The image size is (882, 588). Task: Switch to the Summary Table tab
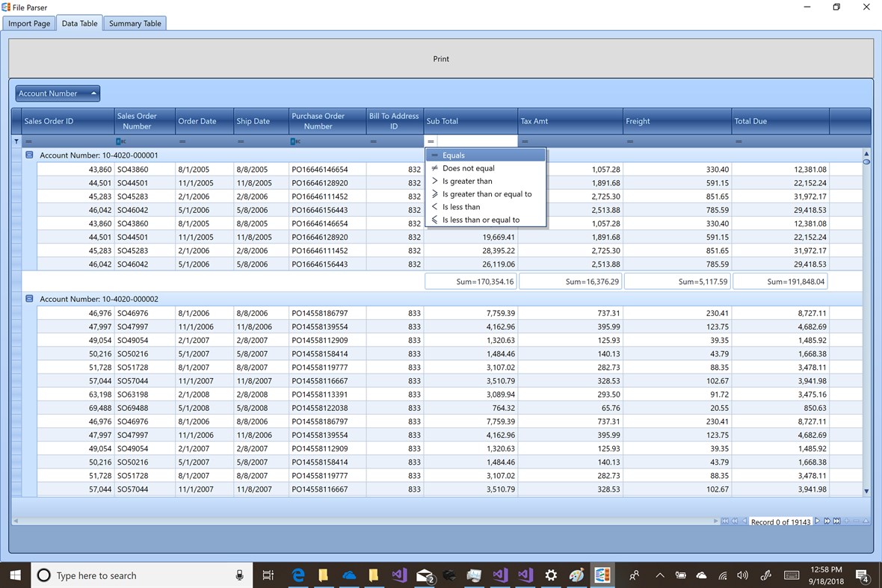pyautogui.click(x=135, y=23)
